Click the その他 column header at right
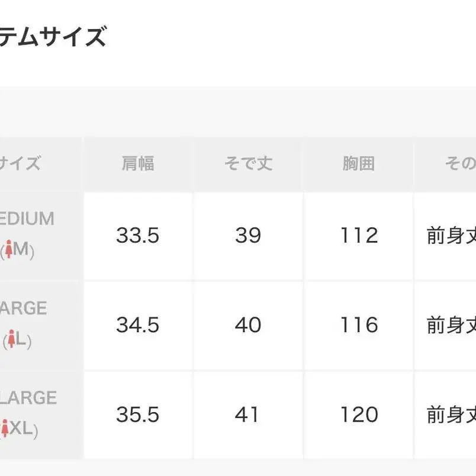Image resolution: width=476 pixels, height=476 pixels. [x=460, y=163]
